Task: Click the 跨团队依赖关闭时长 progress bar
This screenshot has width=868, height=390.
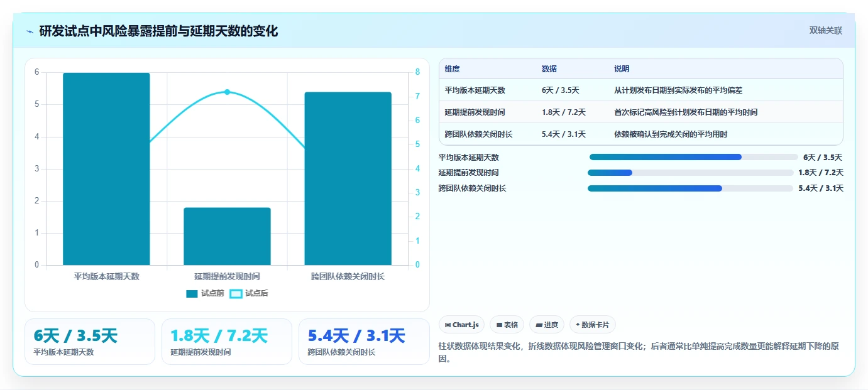Action: tap(690, 188)
